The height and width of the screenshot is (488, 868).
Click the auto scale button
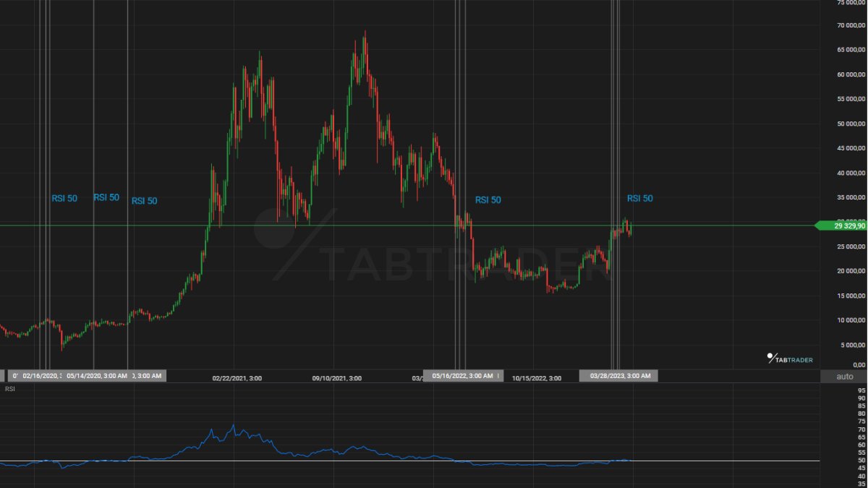[844, 376]
